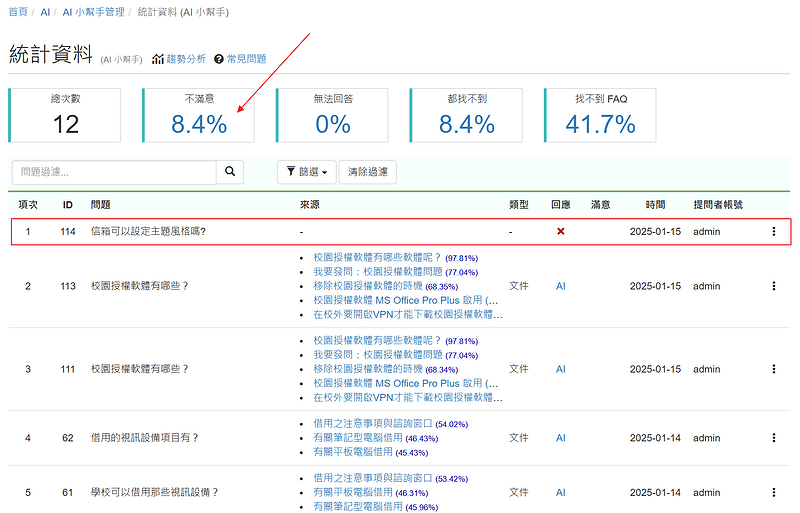Open the three-dot menu for ID 61
Image resolution: width=800 pixels, height=513 pixels.
tap(773, 493)
